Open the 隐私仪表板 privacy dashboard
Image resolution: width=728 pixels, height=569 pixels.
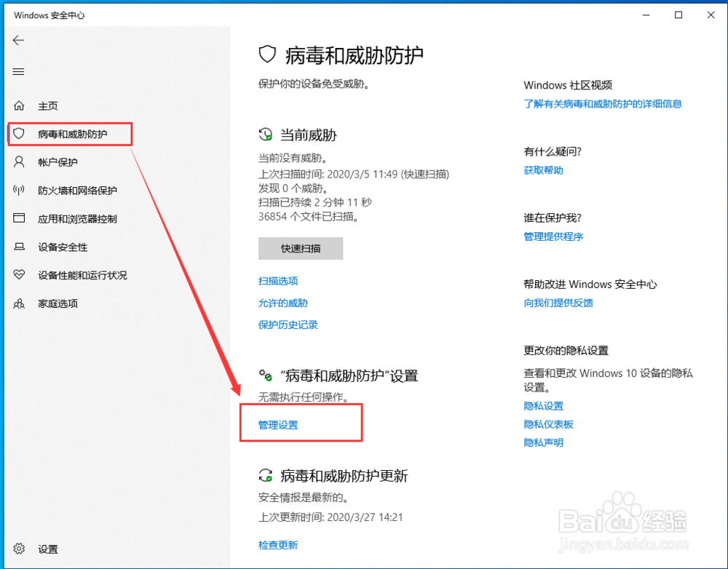pyautogui.click(x=548, y=424)
